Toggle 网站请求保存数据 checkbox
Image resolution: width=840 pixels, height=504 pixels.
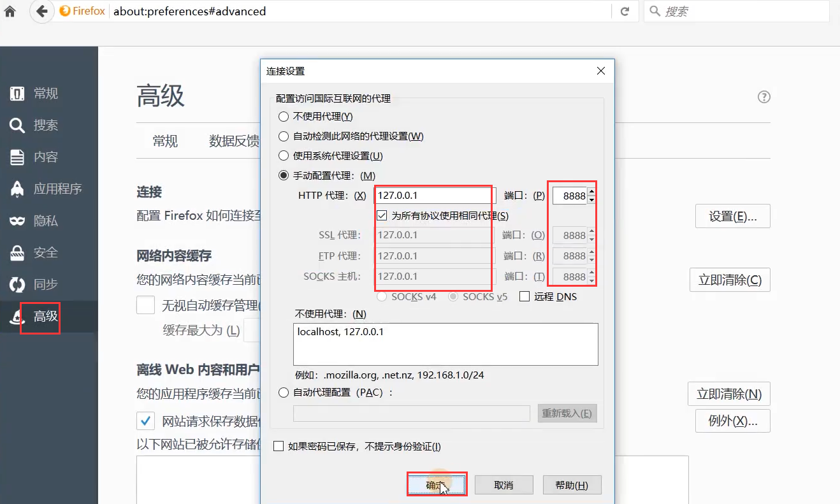(146, 421)
